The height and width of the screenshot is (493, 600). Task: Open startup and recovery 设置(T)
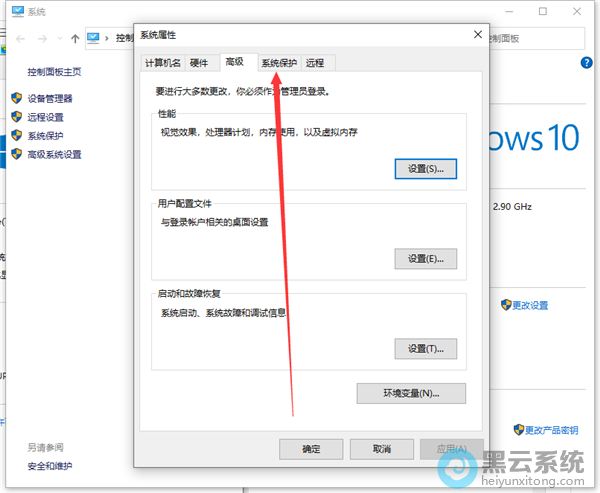pos(425,348)
